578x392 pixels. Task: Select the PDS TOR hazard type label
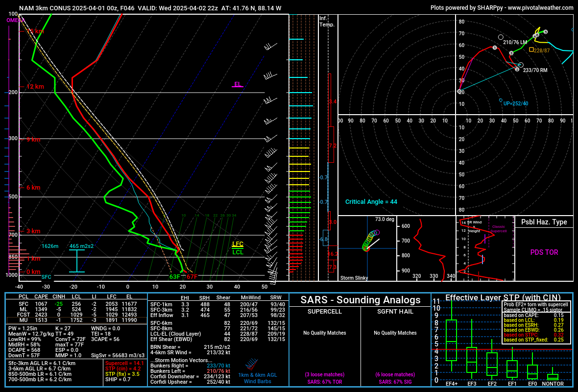tap(544, 252)
